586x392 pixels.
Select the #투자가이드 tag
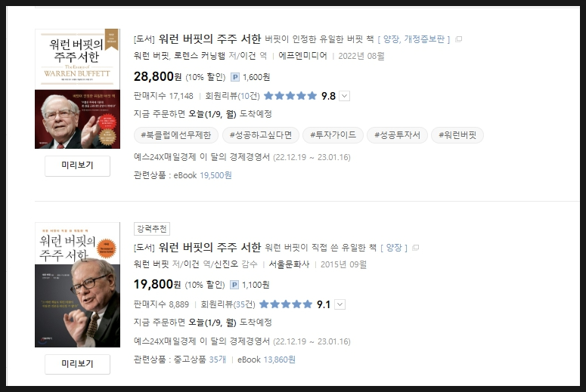coord(333,135)
